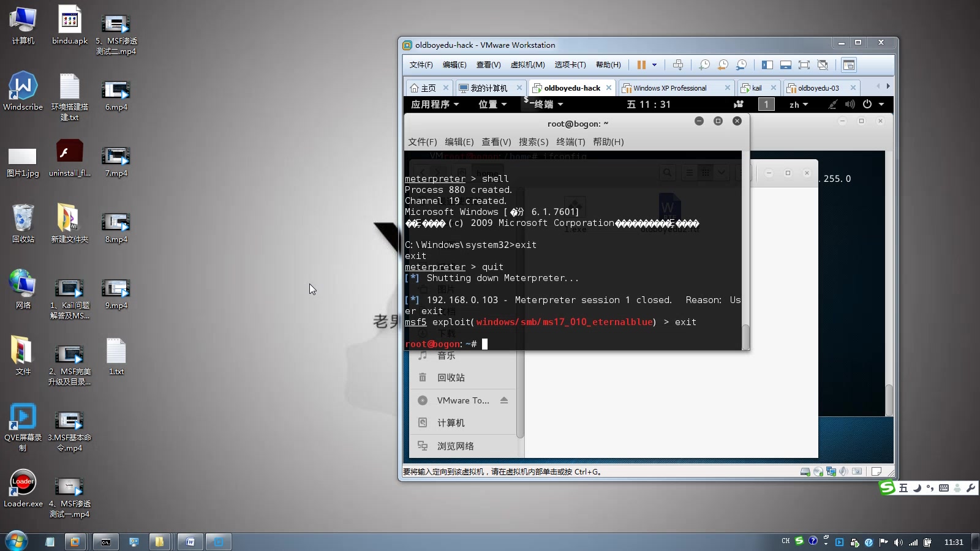Open the zh input language dropdown
The height and width of the screenshot is (551, 980).
(x=798, y=105)
